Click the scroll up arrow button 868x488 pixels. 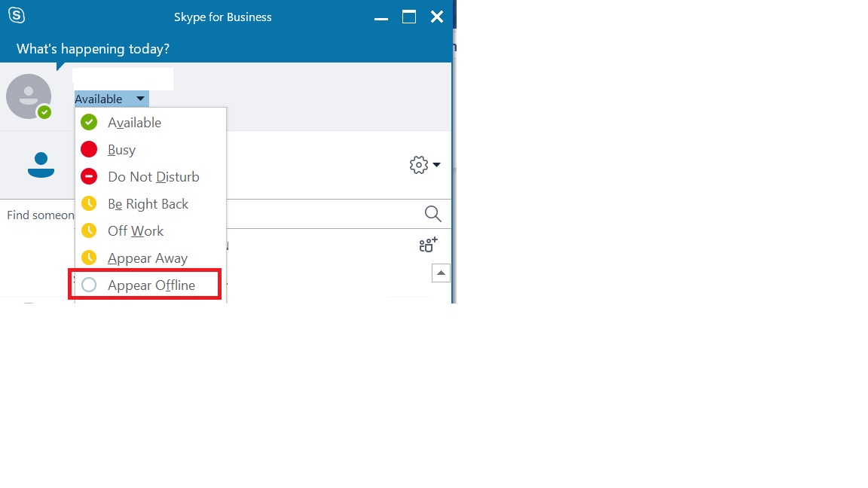[441, 273]
